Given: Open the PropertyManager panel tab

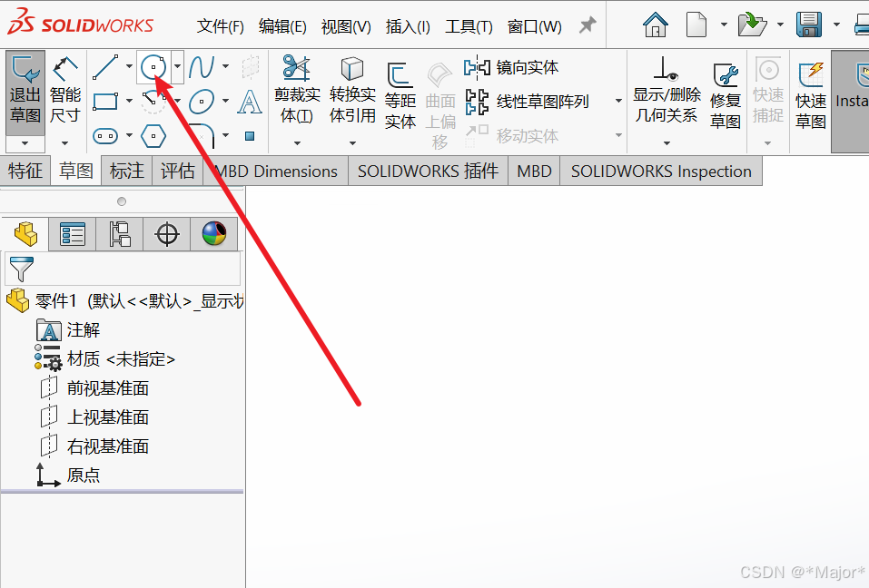Looking at the screenshot, I should pos(73,234).
